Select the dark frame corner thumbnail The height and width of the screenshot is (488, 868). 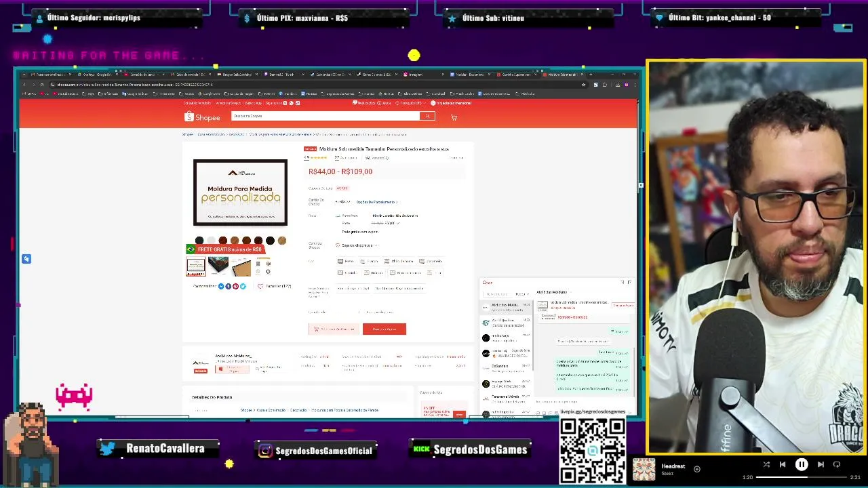pos(218,267)
